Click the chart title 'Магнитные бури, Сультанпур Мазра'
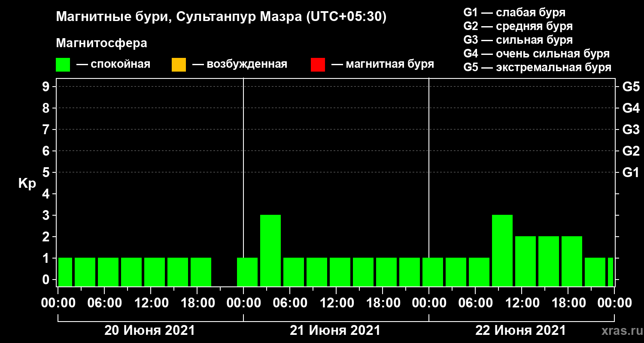The image size is (644, 343). coord(179,17)
